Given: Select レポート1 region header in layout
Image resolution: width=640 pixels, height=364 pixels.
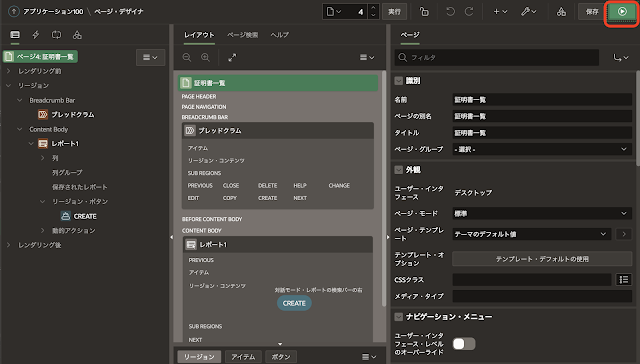Looking at the screenshot, I should (278, 244).
